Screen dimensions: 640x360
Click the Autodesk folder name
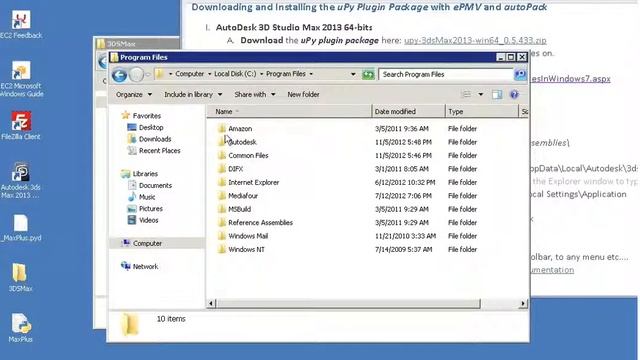(242, 142)
